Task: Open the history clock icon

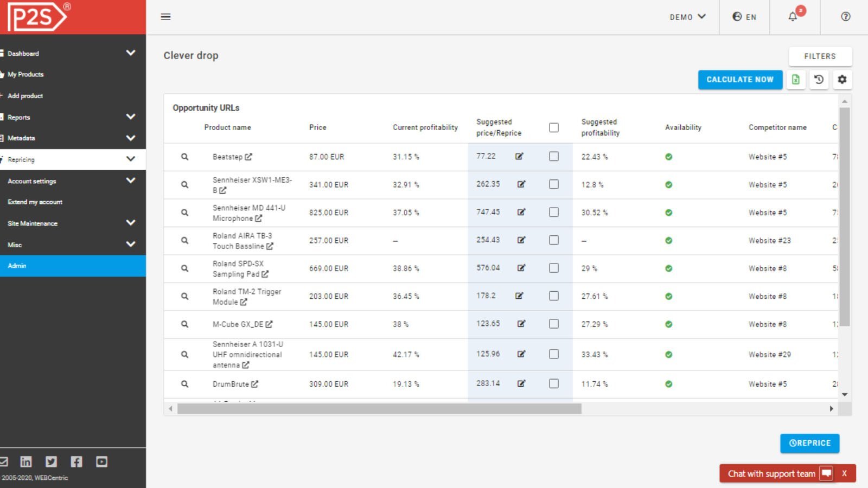Action: click(x=819, y=80)
